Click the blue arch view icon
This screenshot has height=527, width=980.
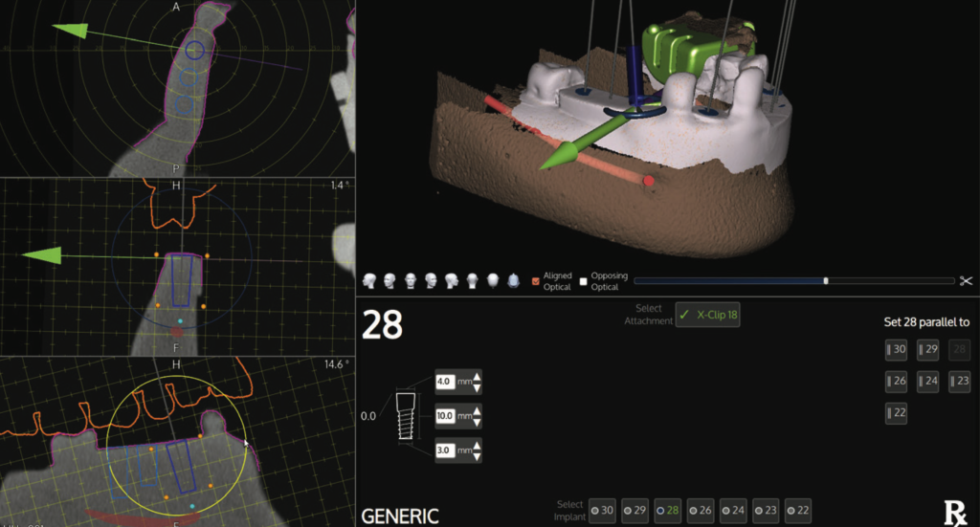click(x=513, y=281)
